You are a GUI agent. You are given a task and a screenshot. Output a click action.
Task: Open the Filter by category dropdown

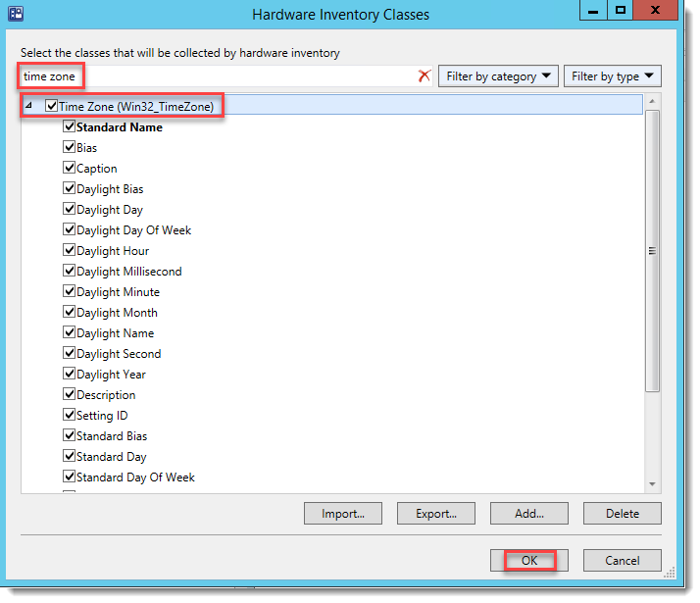(x=498, y=75)
